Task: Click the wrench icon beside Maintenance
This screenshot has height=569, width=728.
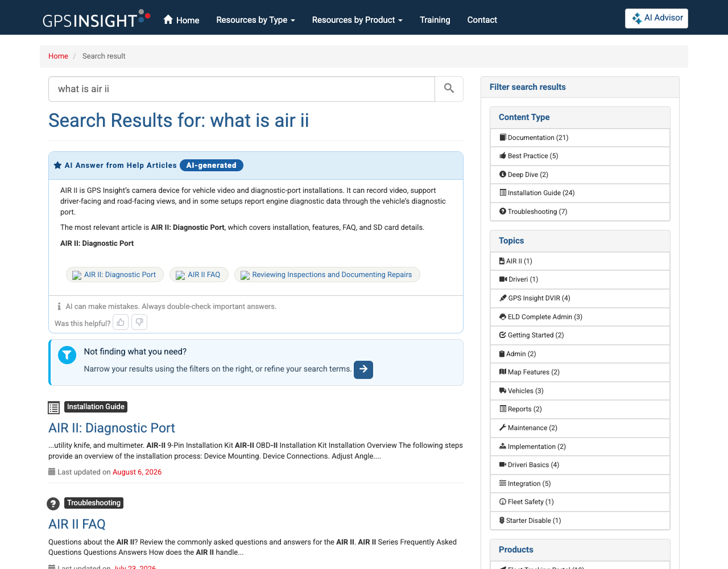Action: point(503,428)
